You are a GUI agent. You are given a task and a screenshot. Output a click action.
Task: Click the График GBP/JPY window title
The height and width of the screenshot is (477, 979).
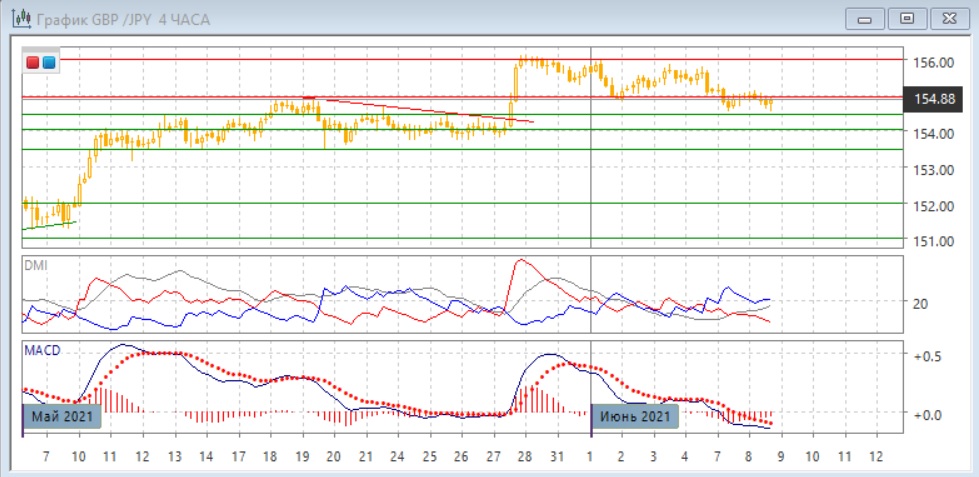coord(112,18)
